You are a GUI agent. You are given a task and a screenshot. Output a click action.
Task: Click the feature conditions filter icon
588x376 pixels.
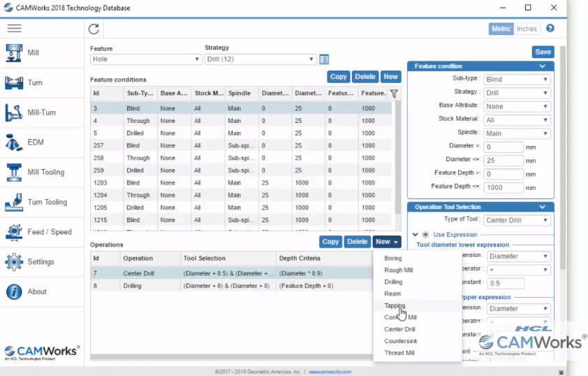pyautogui.click(x=394, y=94)
